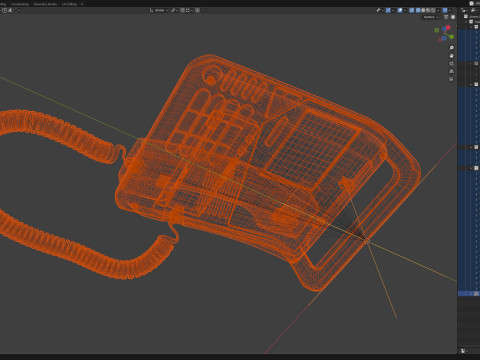Image resolution: width=480 pixels, height=360 pixels.
Task: Add a new workspace with the plus button
Action: [82, 4]
